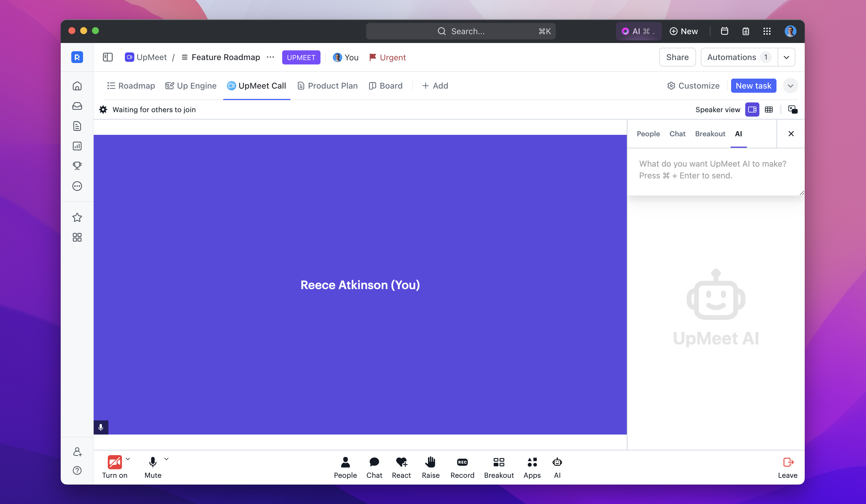The image size is (866, 504).
Task: Click the New task button
Action: click(753, 86)
